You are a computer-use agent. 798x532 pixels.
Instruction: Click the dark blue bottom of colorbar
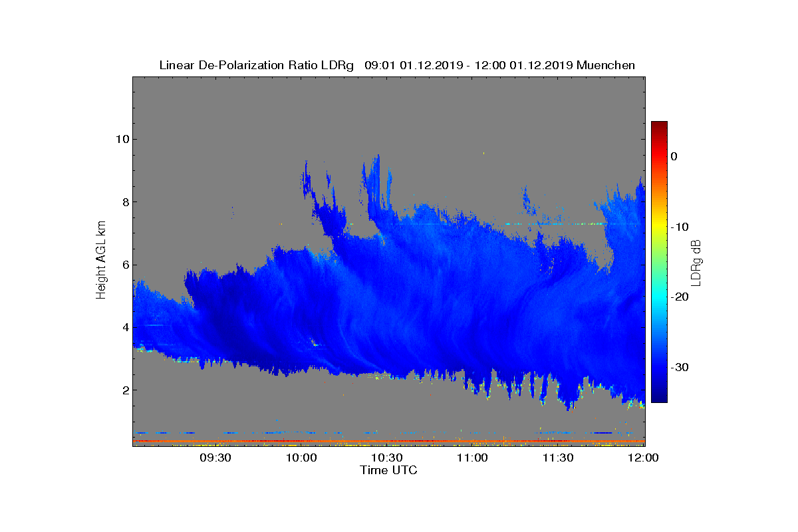click(x=659, y=396)
